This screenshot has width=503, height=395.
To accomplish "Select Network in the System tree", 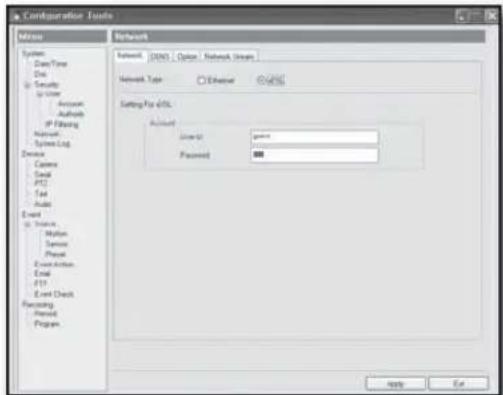I will click(47, 134).
